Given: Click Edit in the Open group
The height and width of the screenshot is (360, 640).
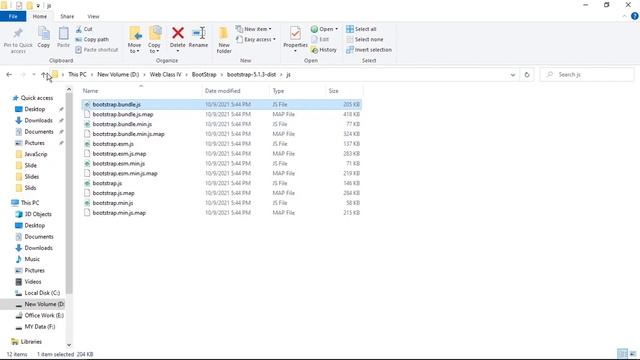Looking at the screenshot, I should [x=320, y=40].
